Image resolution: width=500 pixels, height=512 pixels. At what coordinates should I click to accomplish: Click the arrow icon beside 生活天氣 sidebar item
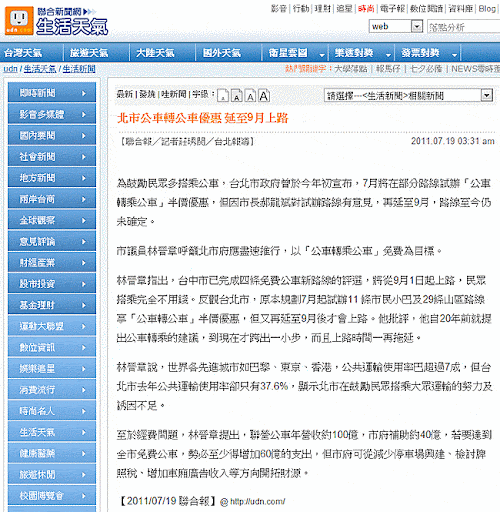84,432
